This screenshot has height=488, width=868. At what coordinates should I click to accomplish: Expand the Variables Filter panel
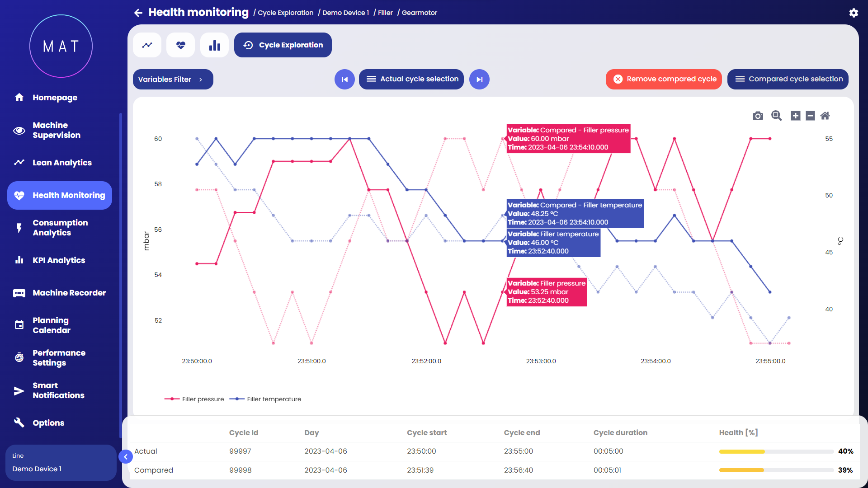click(173, 80)
